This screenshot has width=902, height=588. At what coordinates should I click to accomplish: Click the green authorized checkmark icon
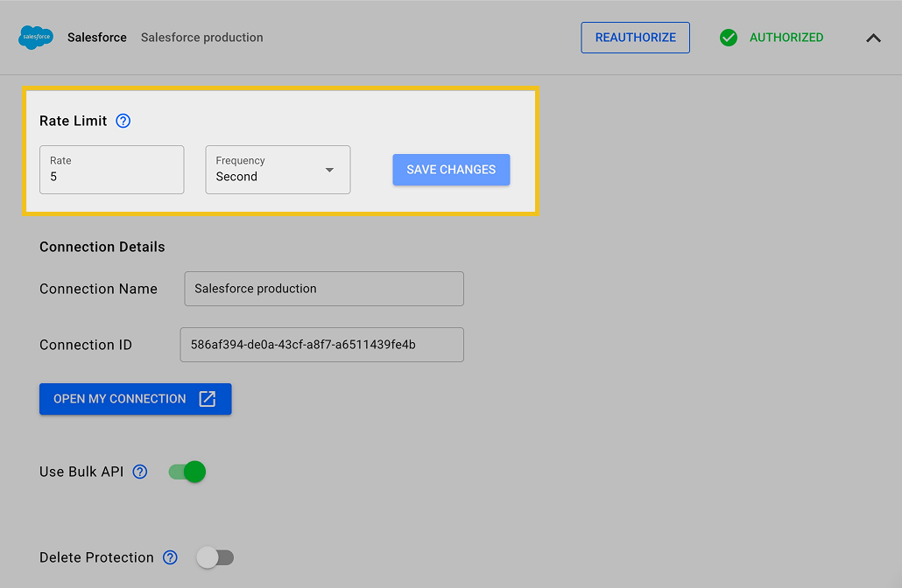coord(728,38)
